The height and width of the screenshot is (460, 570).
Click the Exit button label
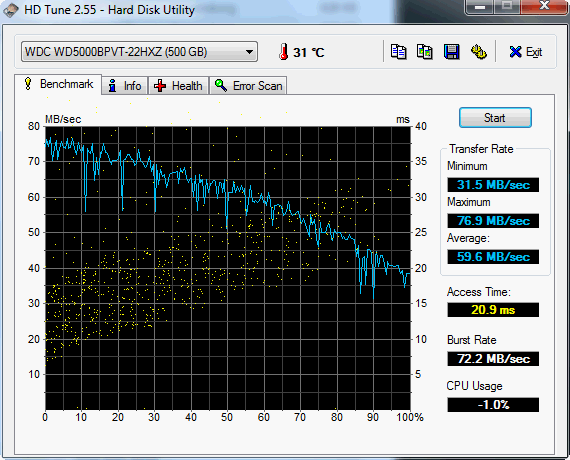coord(534,52)
